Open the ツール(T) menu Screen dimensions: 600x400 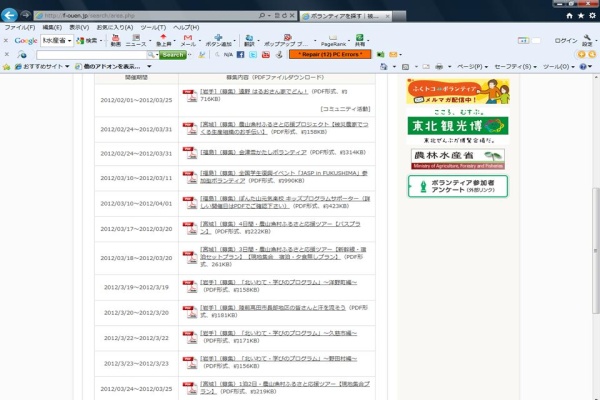153,28
